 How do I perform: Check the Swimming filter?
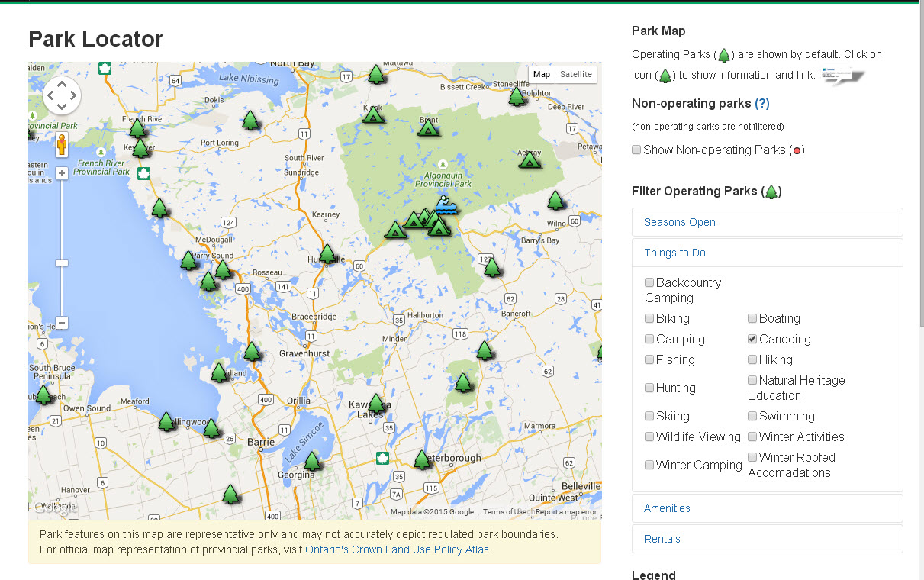coord(752,416)
